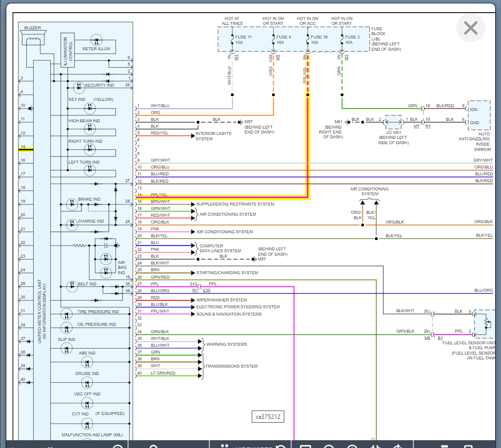Follow the Starting/Charging System reference

[x=227, y=273]
